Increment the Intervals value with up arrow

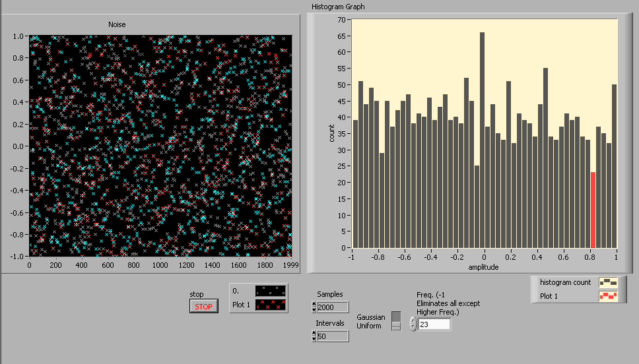(314, 334)
